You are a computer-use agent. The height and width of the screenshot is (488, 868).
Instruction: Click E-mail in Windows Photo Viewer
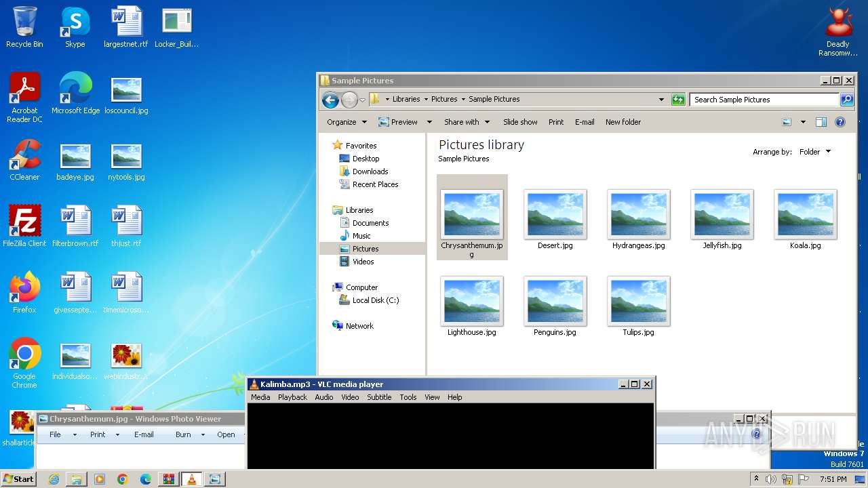coord(144,434)
